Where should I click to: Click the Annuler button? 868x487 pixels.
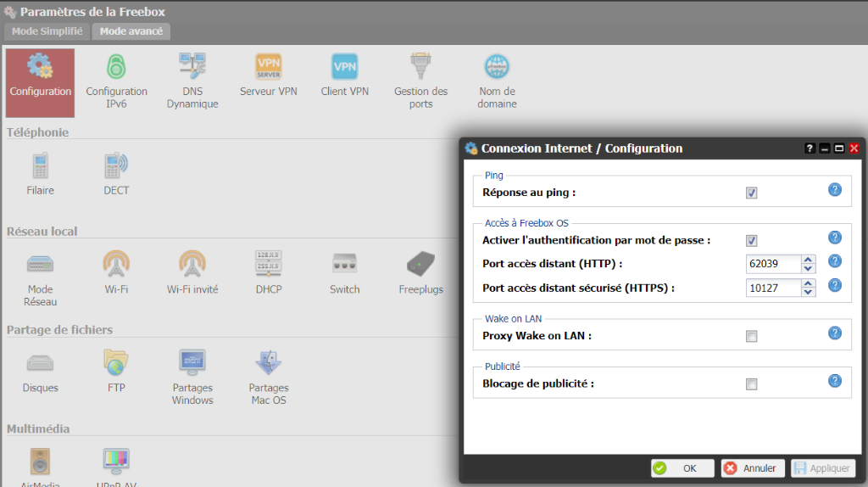click(753, 468)
